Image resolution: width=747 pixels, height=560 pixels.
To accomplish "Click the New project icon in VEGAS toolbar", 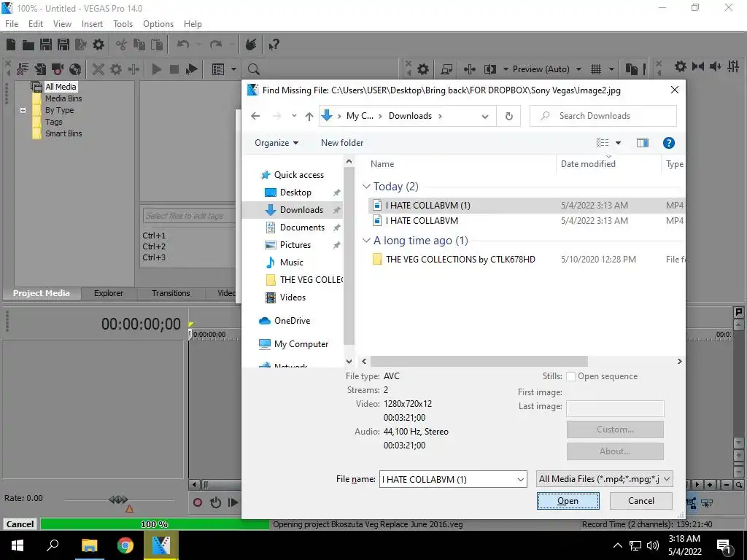I will click(11, 44).
